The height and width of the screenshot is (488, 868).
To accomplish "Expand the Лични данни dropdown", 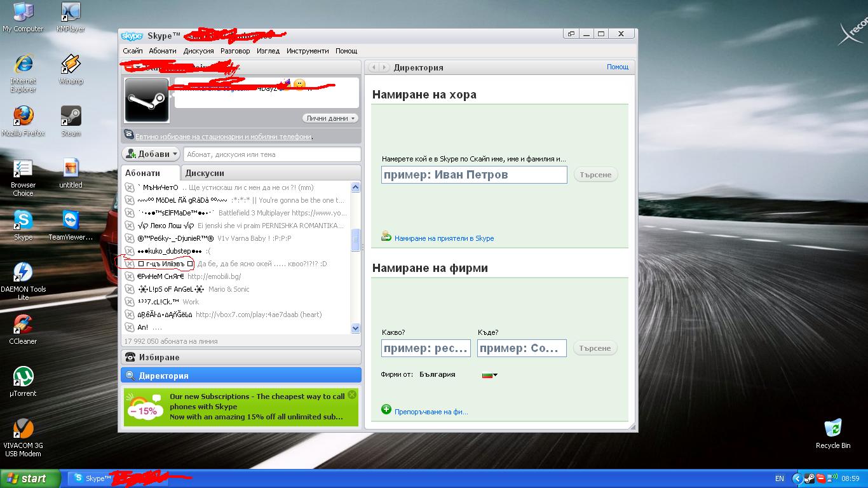I will pos(331,118).
